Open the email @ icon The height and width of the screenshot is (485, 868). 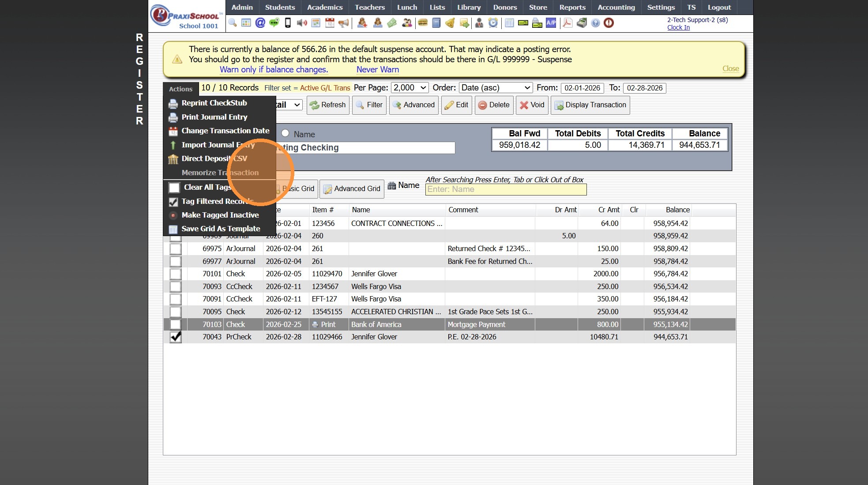pyautogui.click(x=260, y=23)
